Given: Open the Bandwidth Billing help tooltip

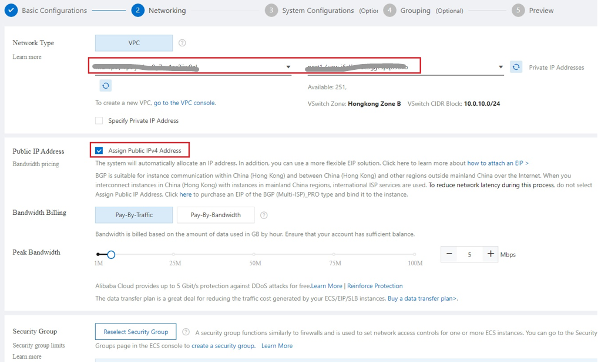Looking at the screenshot, I should coord(264,215).
